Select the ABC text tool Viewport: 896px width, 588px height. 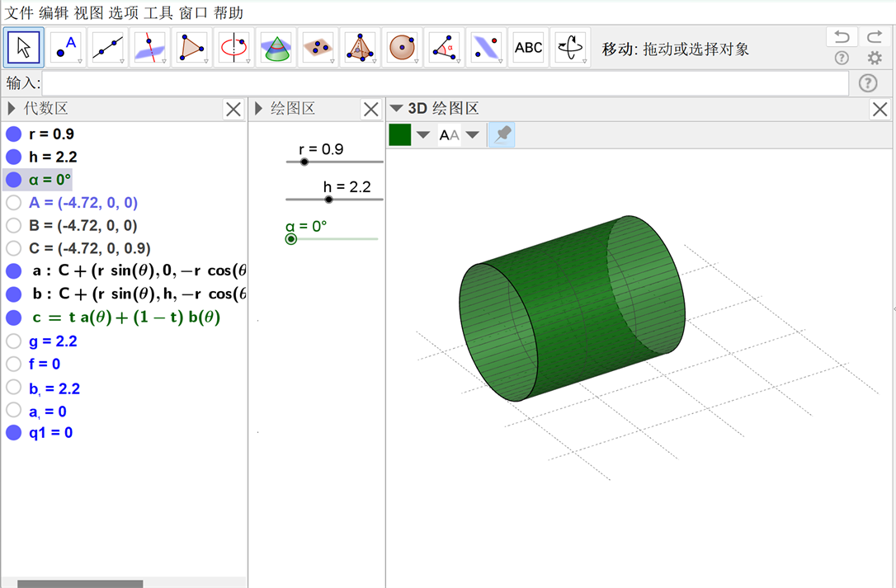(528, 48)
